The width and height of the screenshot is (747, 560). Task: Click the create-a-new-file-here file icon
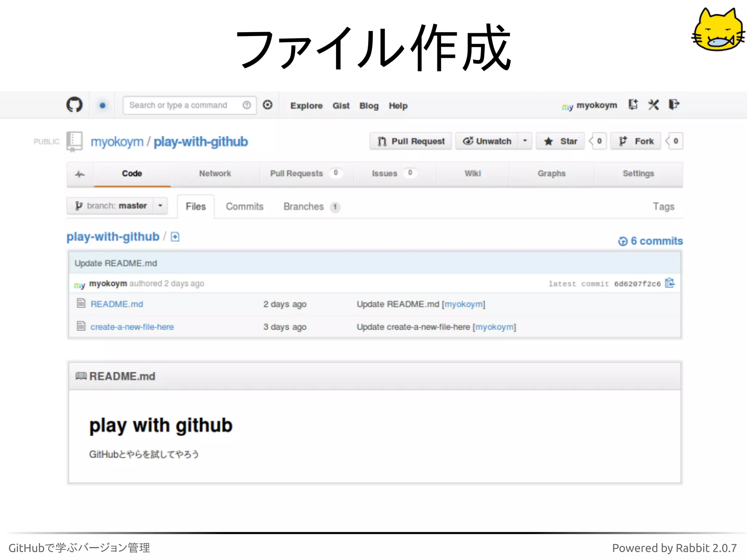coord(81,326)
